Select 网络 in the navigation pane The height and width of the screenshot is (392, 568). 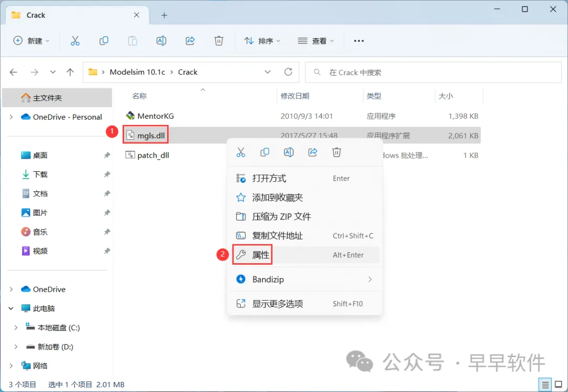[34, 366]
